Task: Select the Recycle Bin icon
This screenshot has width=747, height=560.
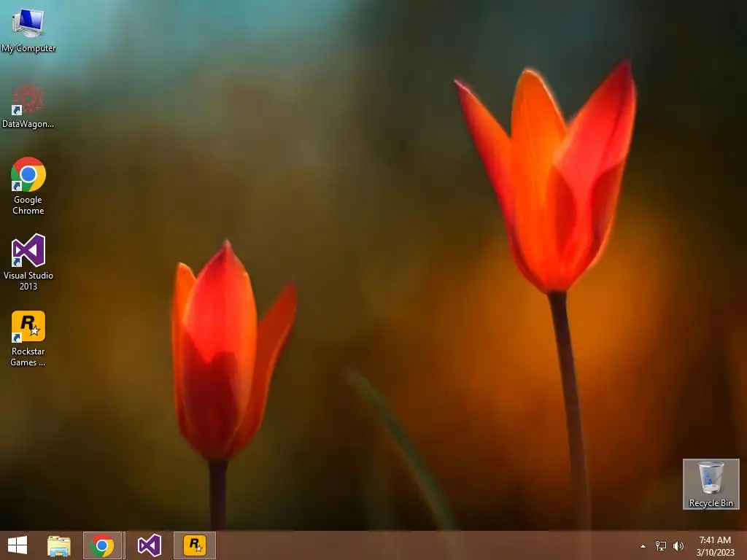Action: point(711,484)
